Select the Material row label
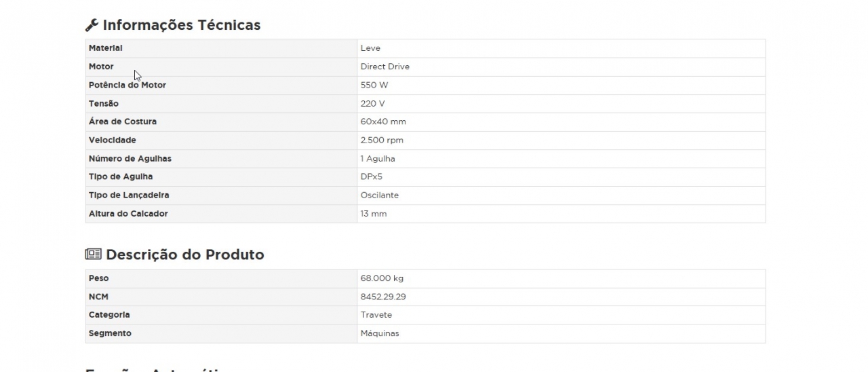Image resolution: width=868 pixels, height=372 pixels. click(106, 48)
